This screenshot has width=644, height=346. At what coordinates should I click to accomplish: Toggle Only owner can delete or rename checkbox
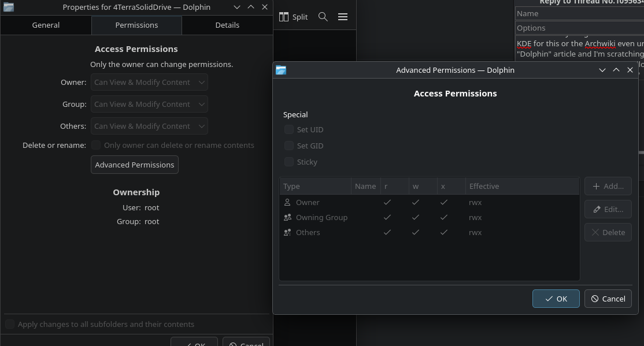(x=96, y=146)
